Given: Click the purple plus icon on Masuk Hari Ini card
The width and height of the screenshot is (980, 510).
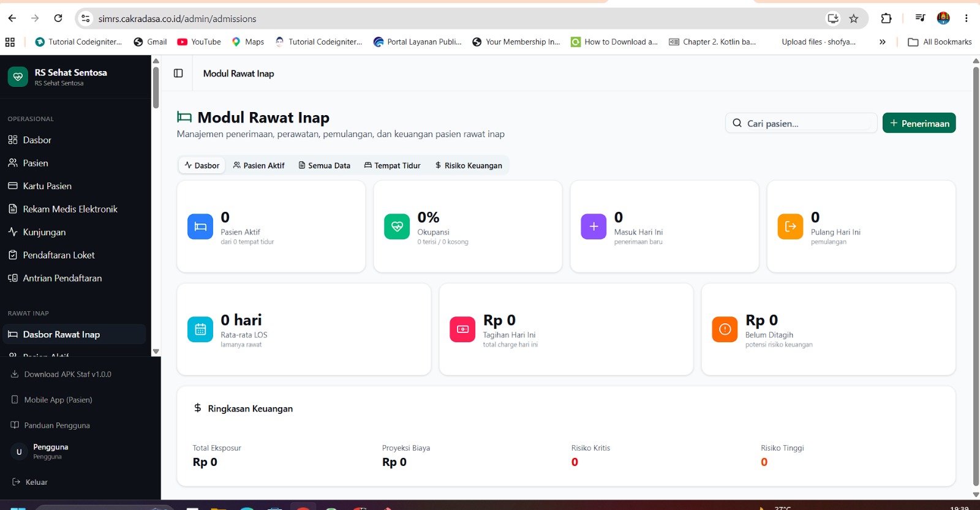Looking at the screenshot, I should pyautogui.click(x=594, y=227).
